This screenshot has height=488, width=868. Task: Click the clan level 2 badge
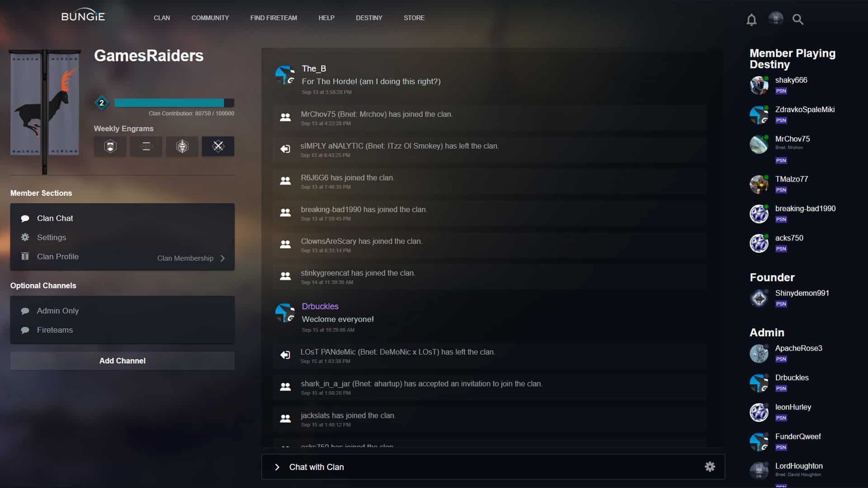click(102, 103)
